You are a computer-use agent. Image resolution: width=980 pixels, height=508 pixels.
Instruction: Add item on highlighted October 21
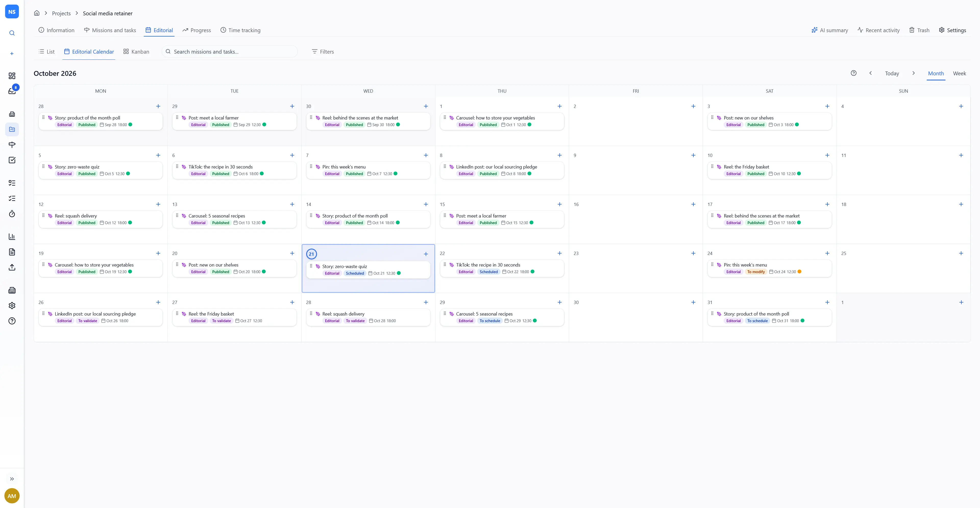tap(426, 254)
